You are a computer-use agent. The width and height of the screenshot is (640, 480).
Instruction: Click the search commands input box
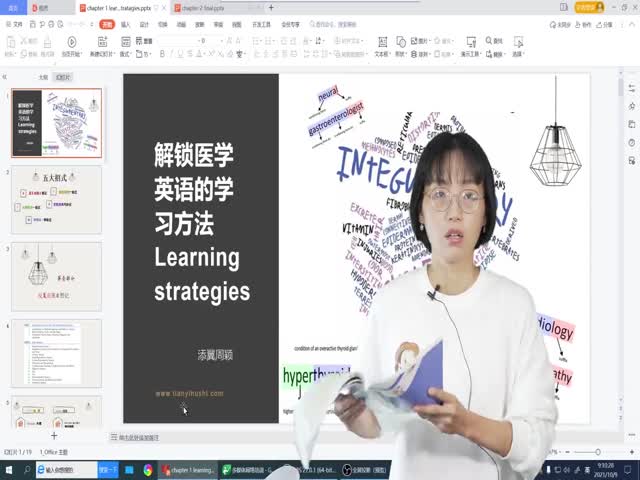pyautogui.click(x=333, y=24)
